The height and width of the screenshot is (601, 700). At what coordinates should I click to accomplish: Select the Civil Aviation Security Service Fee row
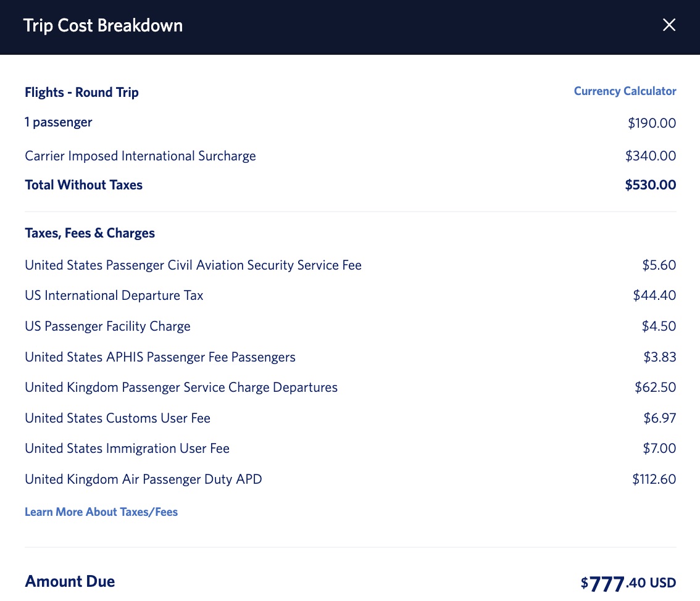tap(193, 265)
